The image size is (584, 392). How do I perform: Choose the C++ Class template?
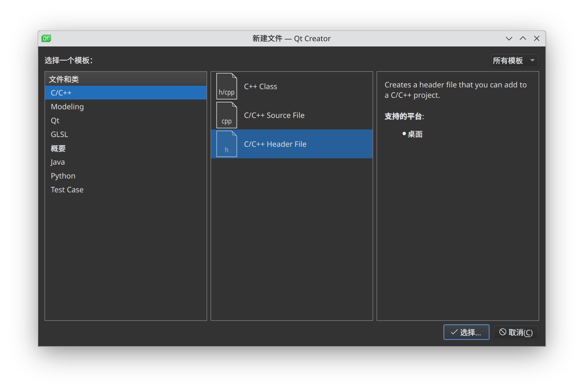point(292,86)
